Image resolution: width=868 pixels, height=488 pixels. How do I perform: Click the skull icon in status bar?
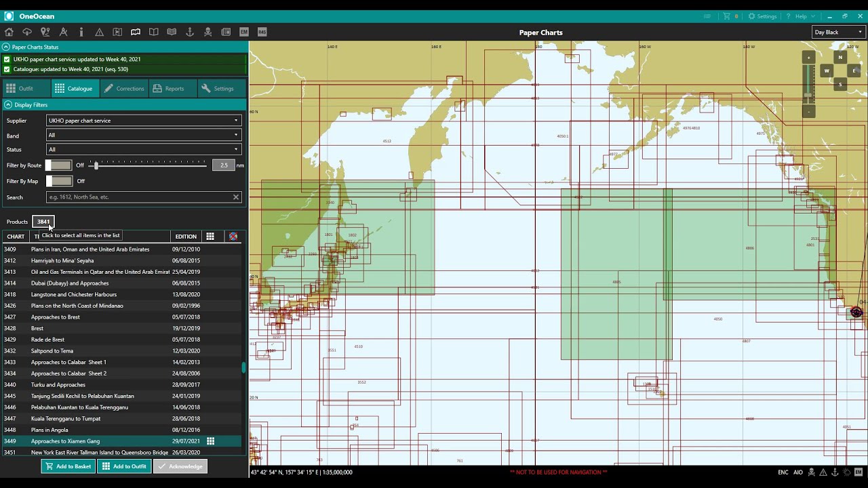(x=811, y=472)
